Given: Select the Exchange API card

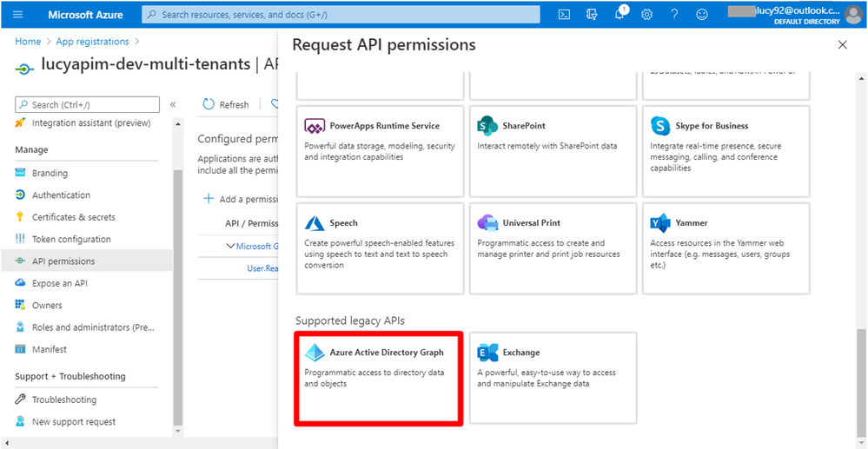Looking at the screenshot, I should tap(553, 378).
